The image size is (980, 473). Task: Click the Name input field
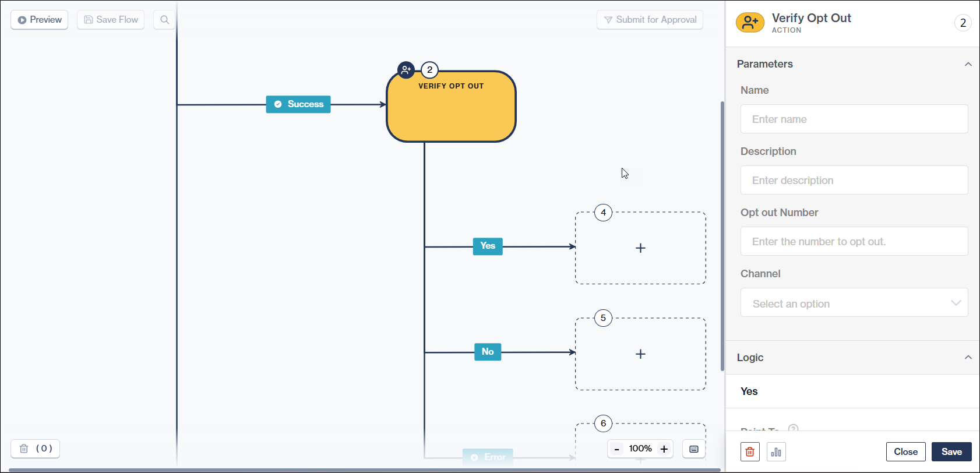click(854, 119)
